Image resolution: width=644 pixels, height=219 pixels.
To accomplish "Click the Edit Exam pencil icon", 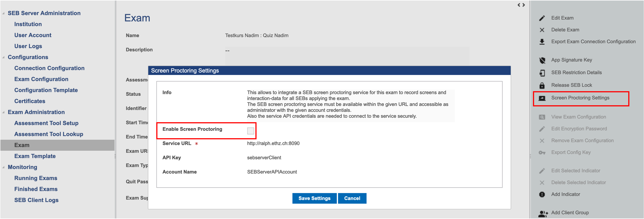I will (542, 18).
